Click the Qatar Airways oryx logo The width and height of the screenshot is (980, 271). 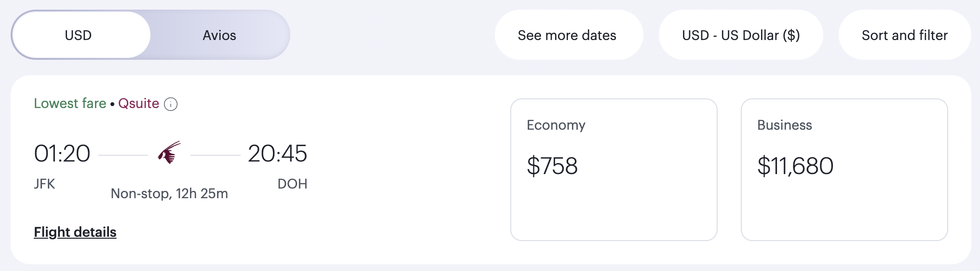(x=169, y=153)
